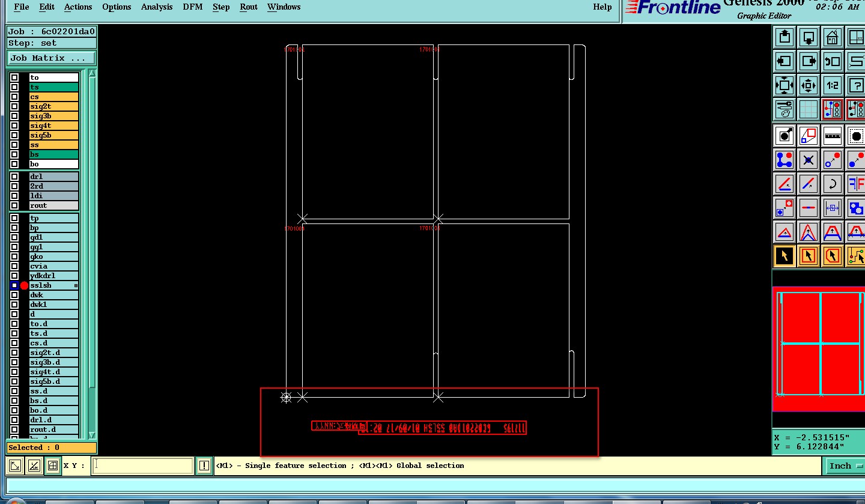Select the red and blue squares copy tool
865x504 pixels.
[809, 136]
